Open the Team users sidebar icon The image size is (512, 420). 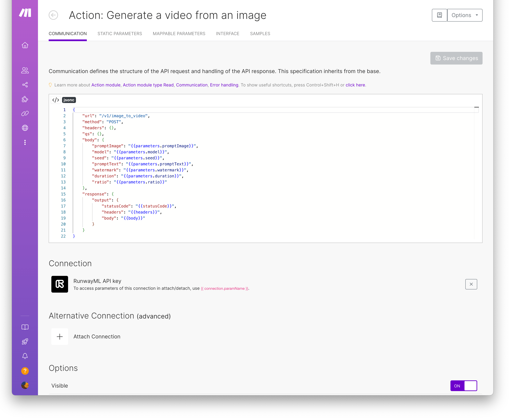25,70
